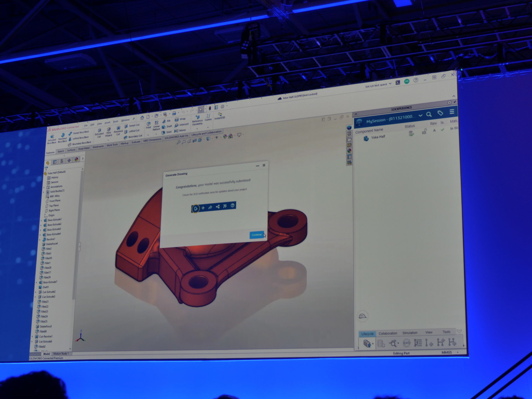Click Continue in Generate Drawing dialog
Screen dimensions: 532x399
tap(257, 235)
